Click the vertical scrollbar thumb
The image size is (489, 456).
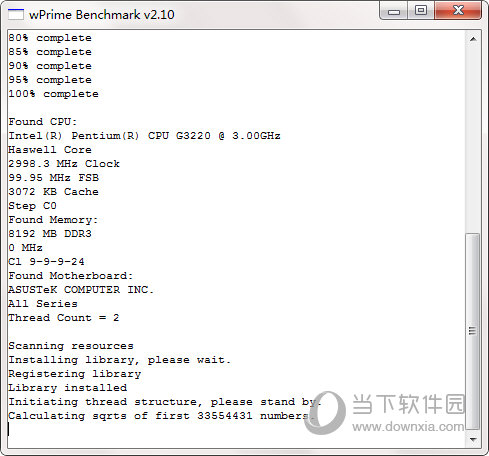click(472, 331)
